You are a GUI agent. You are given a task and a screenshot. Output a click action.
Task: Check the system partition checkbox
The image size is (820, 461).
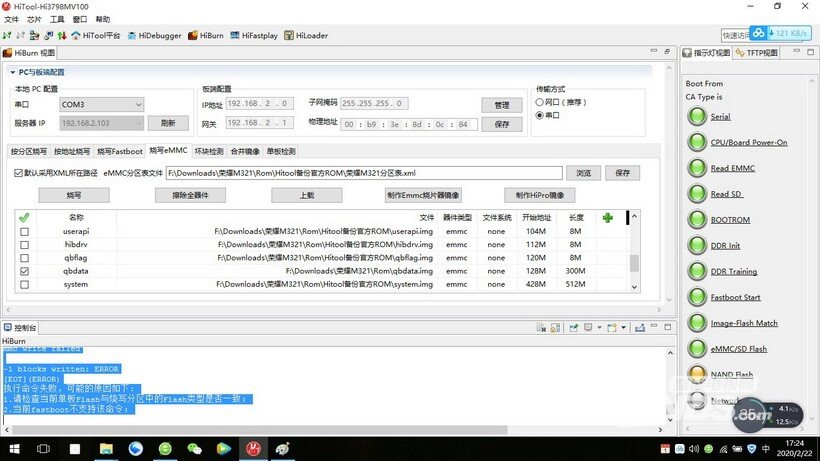click(x=25, y=284)
